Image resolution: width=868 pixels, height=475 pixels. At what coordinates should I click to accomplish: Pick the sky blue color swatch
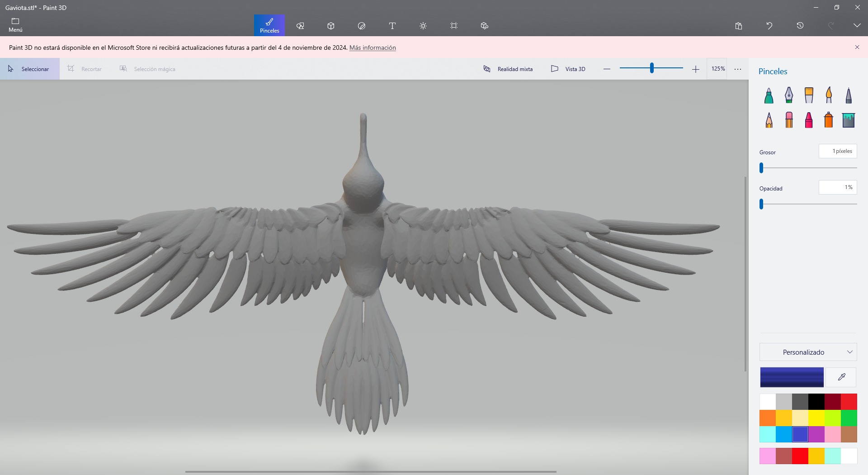pyautogui.click(x=784, y=434)
